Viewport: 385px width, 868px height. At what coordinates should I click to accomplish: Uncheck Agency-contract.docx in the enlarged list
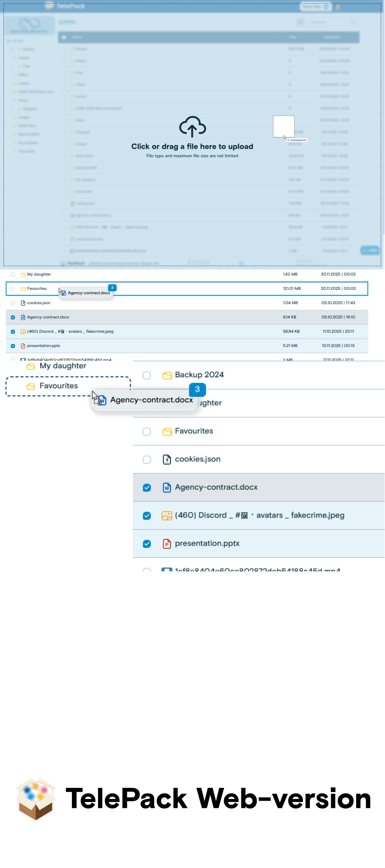[147, 487]
